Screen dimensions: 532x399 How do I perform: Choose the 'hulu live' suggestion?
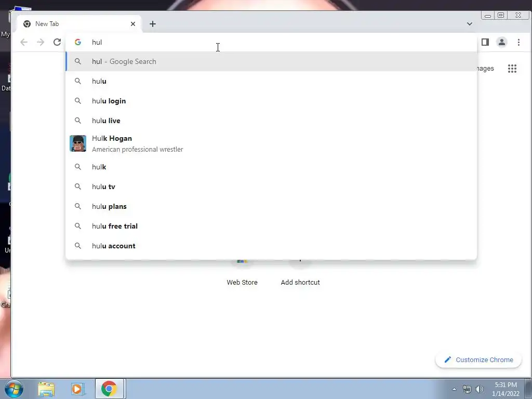[271, 121]
